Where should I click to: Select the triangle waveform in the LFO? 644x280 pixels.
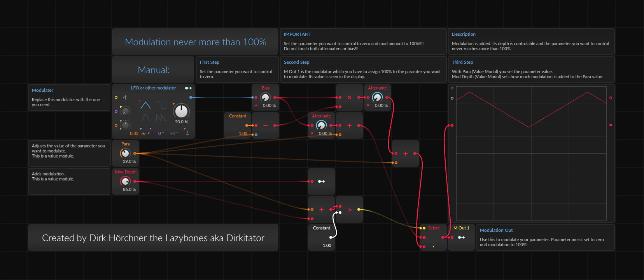[145, 105]
